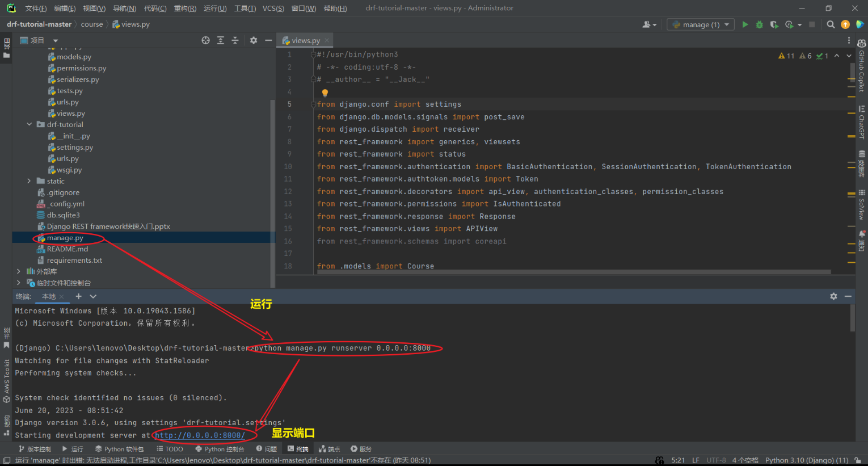868x466 pixels.
Task: Toggle the bookmarks side tool window
Action: [6, 338]
